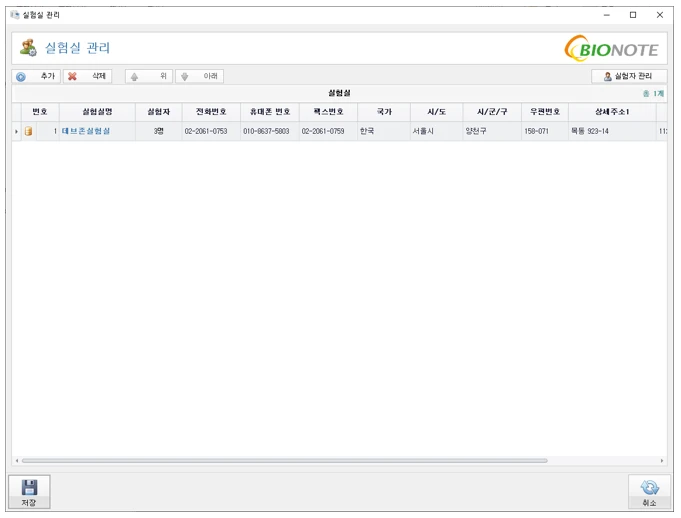Click the 우편번호 column header
Screen dimensions: 681x518
[x=545, y=112]
